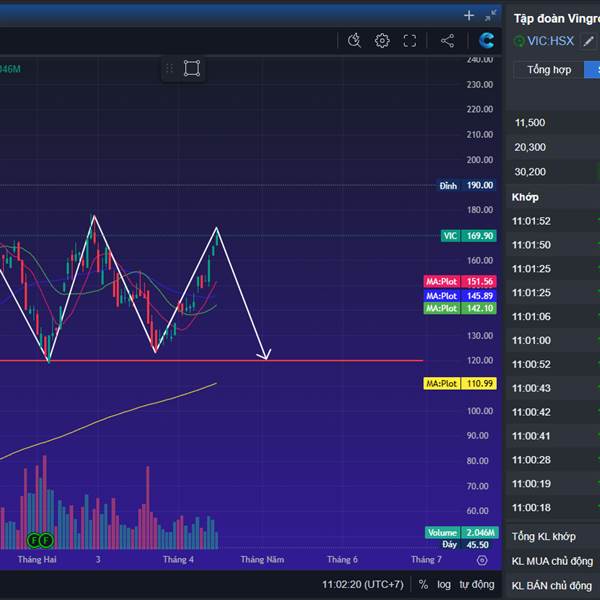The width and height of the screenshot is (600, 600).
Task: Click the pencil edit icon next to VIC:HSX
Action: tap(589, 41)
